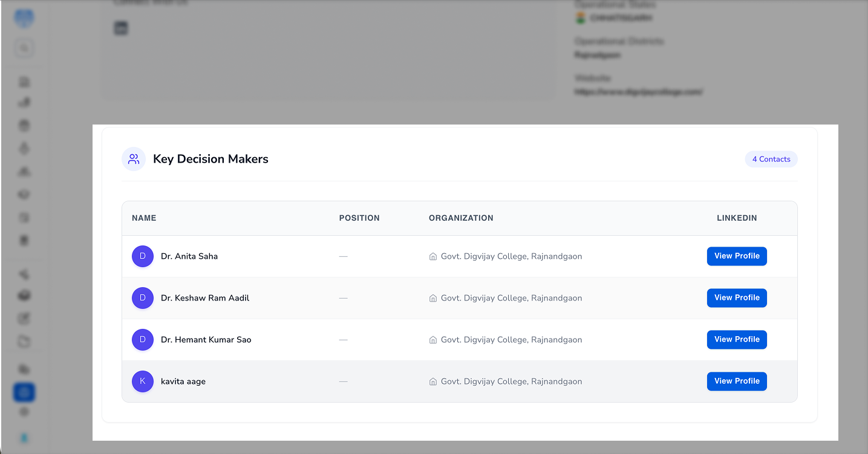Click the K avatar for kavita aage
This screenshot has width=868, height=454.
tap(143, 381)
